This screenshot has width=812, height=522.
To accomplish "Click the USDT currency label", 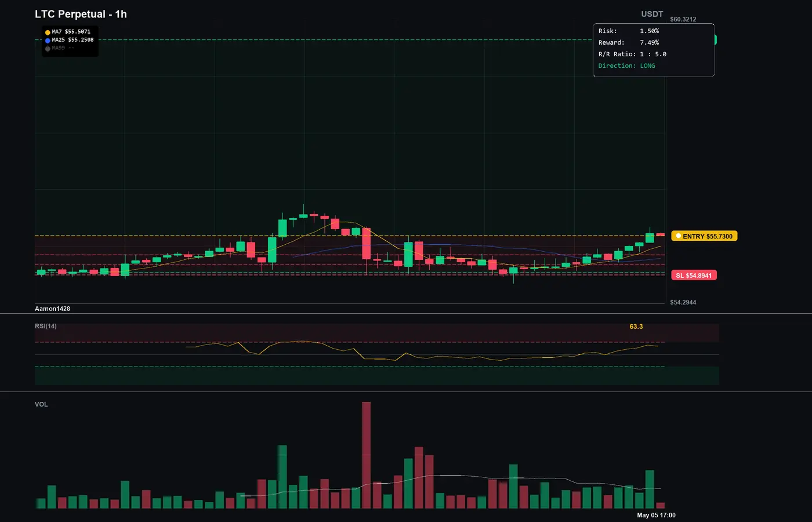I will click(x=652, y=14).
